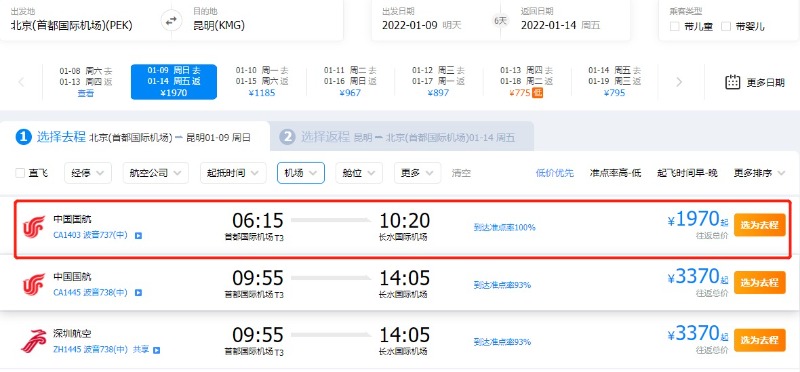The image size is (800, 372).
Task: Click the Air China logo for CA1403
Action: coord(34,227)
